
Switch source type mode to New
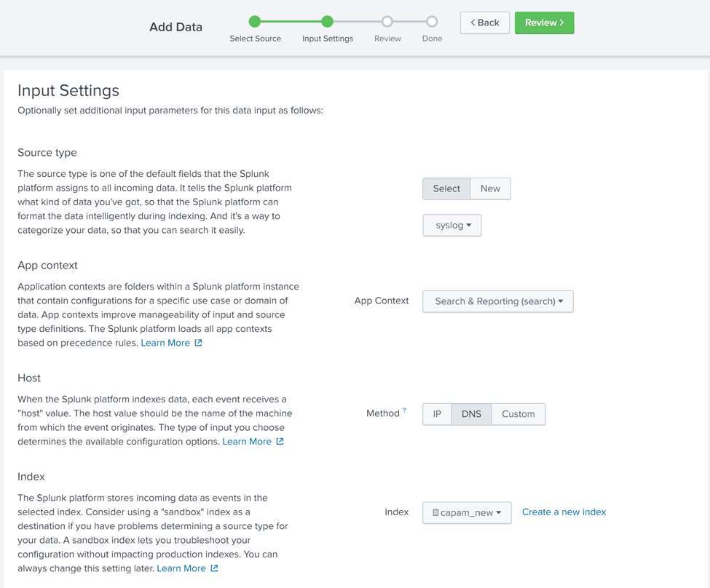490,188
